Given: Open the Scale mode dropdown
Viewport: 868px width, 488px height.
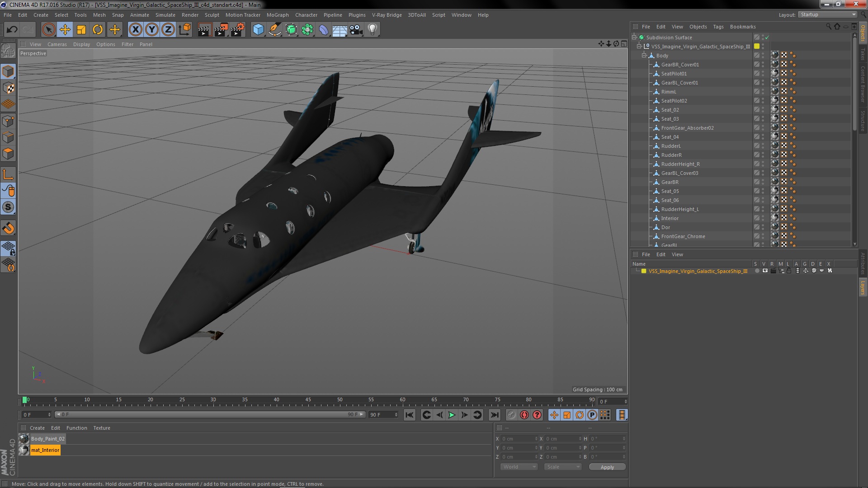Looking at the screenshot, I should coord(562,467).
